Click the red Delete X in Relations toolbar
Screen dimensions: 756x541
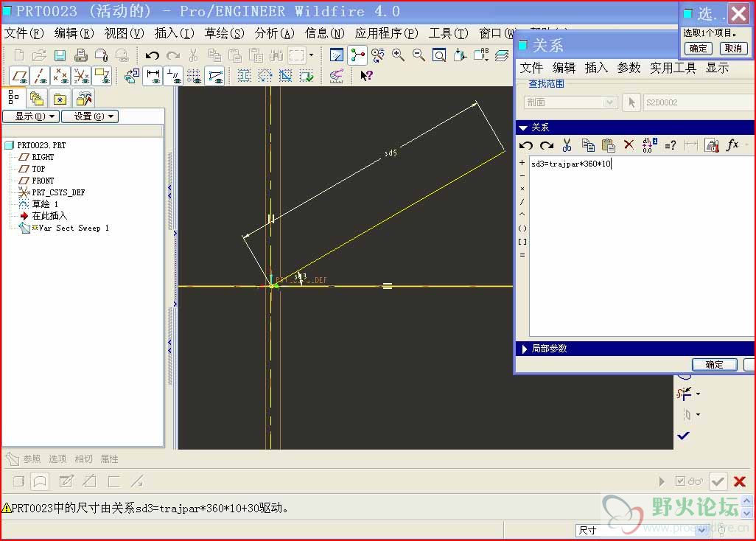629,144
